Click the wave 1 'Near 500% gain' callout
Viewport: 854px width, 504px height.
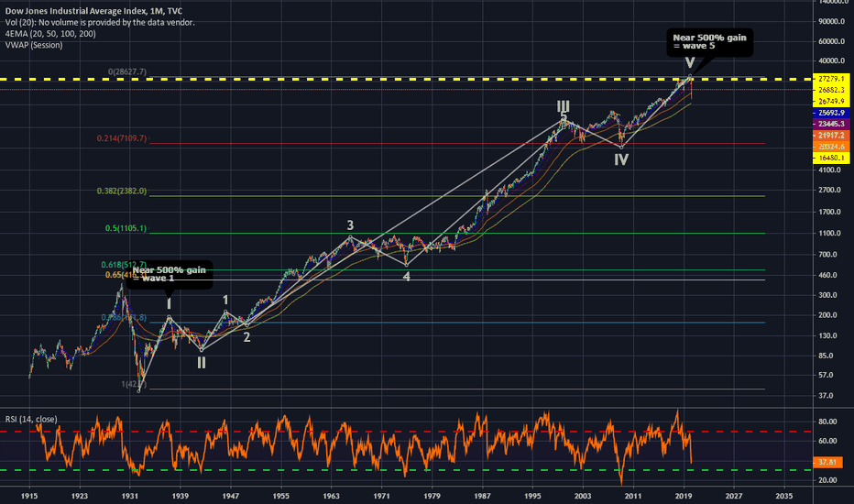tap(169, 274)
